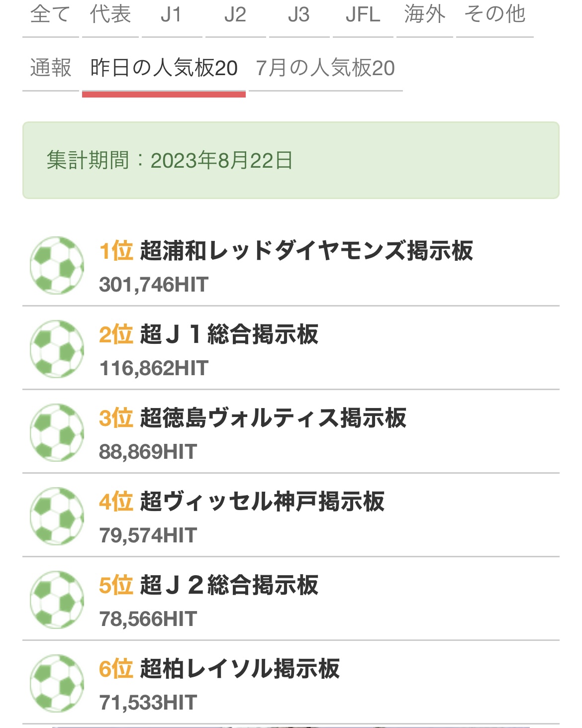582x728 pixels.
Task: Open the JFL category tab
Action: pyautogui.click(x=363, y=15)
